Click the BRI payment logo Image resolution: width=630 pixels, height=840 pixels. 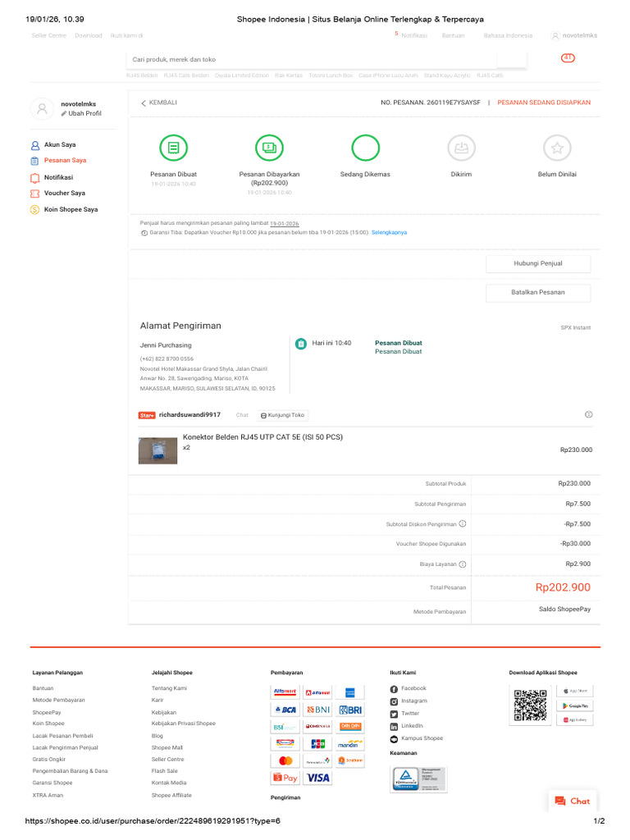[350, 710]
